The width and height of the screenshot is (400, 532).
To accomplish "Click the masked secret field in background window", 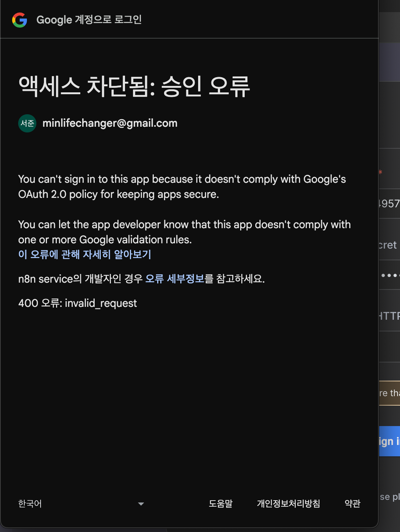I will click(x=389, y=275).
